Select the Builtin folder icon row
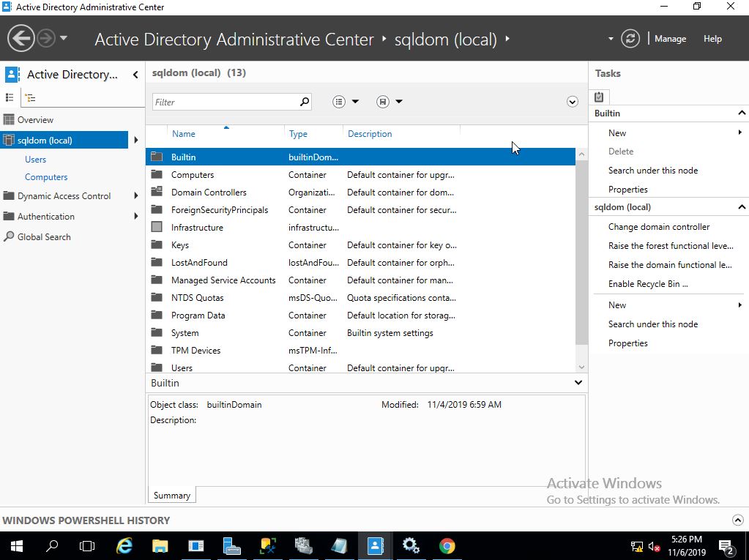749x560 pixels. (x=157, y=157)
